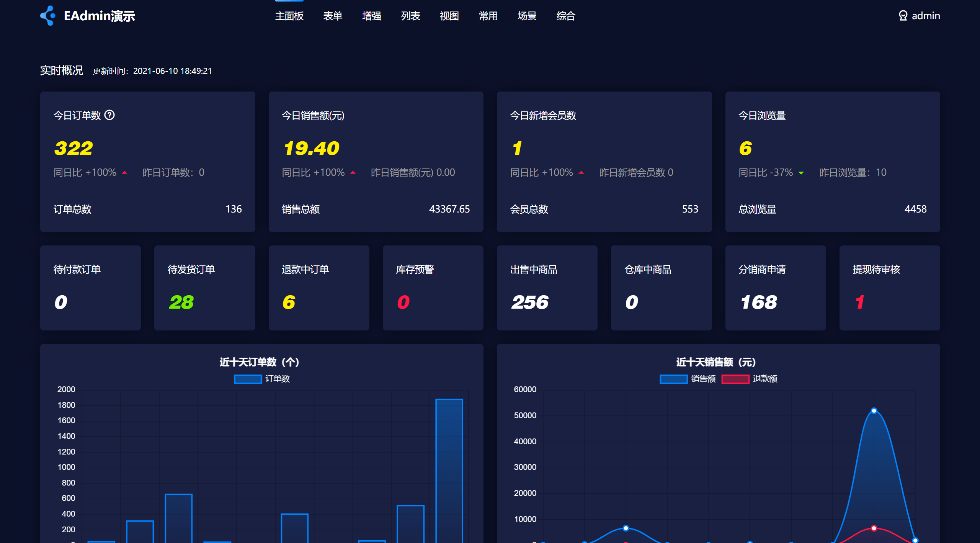Click the admin user avatar icon

click(x=903, y=16)
